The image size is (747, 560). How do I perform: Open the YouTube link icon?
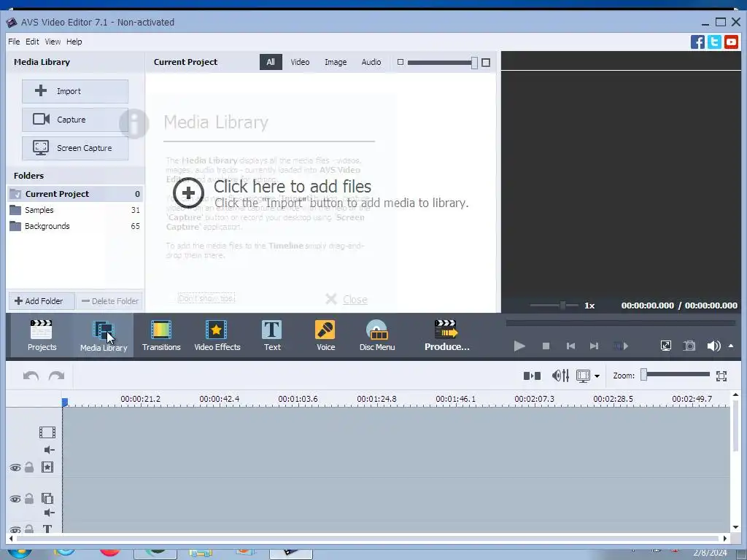coord(731,42)
